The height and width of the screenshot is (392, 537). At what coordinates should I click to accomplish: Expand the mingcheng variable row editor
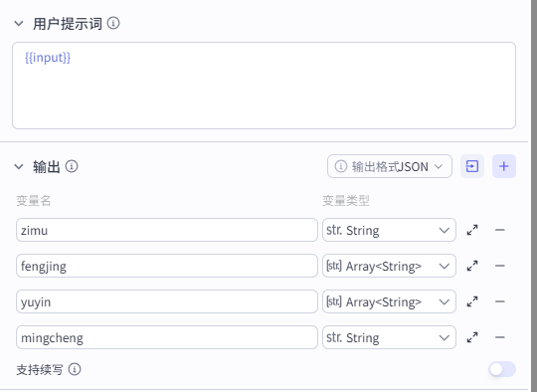point(472,337)
